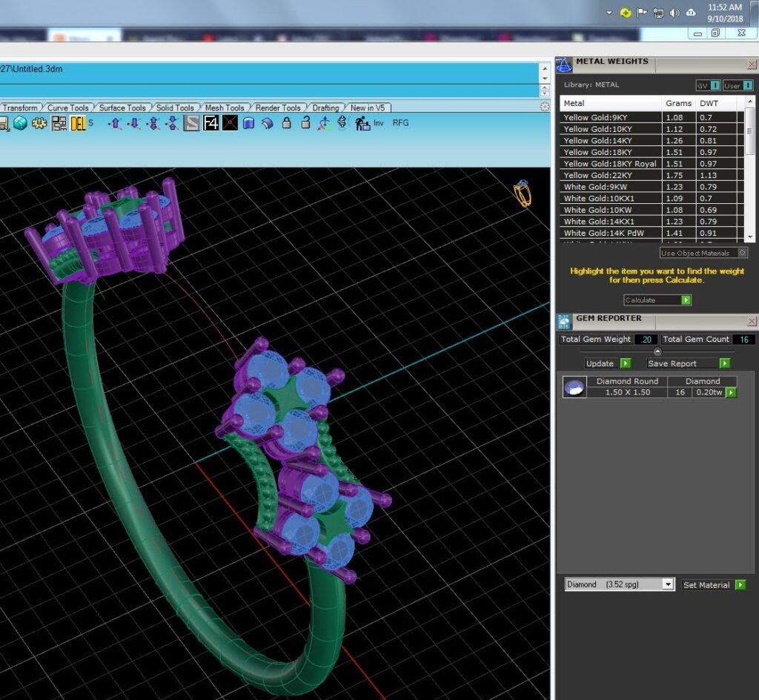
Task: Click the yellow gear icon in toolbar
Action: [x=39, y=123]
